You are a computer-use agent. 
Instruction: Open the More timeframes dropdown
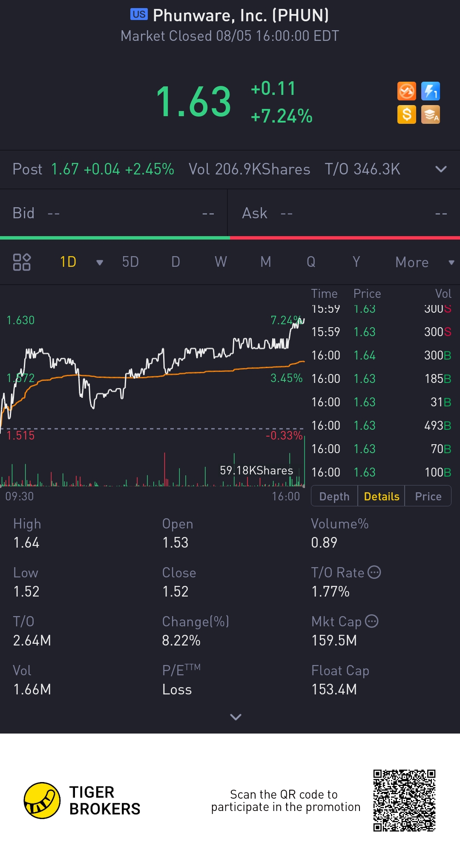click(x=424, y=262)
